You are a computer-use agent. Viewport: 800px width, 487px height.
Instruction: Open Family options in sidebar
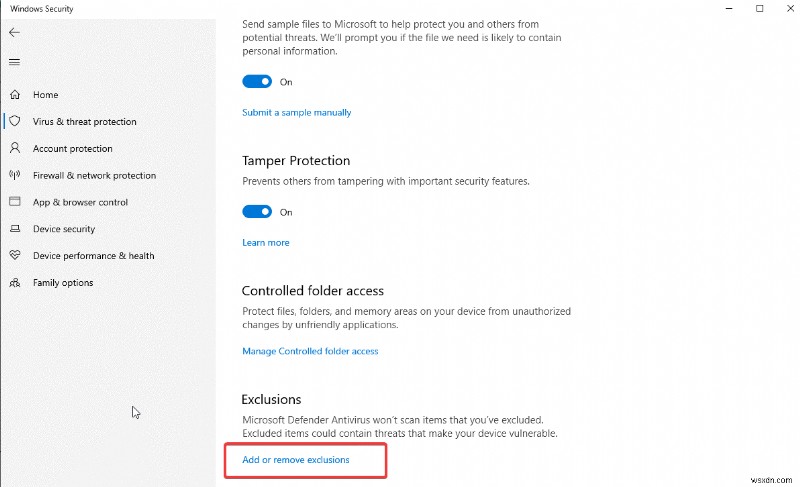point(63,283)
